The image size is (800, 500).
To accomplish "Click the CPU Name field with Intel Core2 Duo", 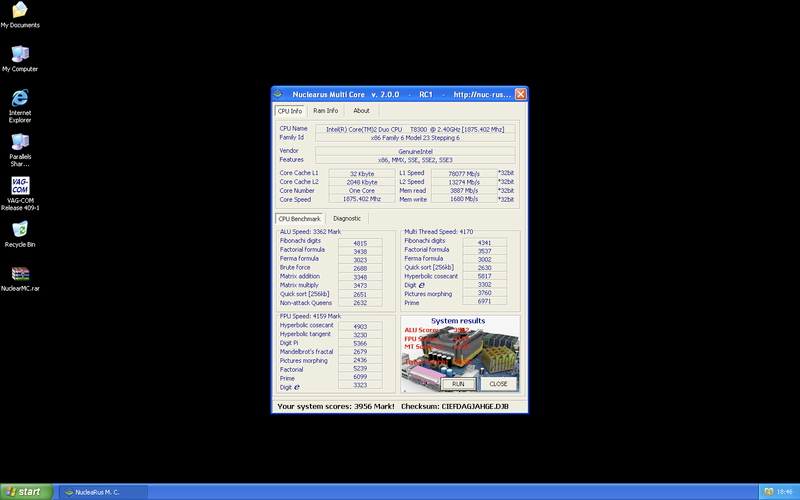I will coord(415,129).
